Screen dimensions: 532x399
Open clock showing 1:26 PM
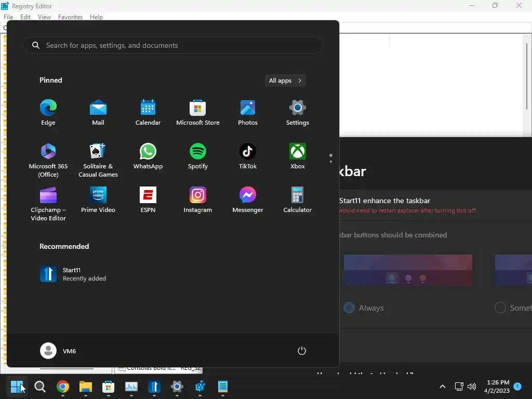(497, 387)
